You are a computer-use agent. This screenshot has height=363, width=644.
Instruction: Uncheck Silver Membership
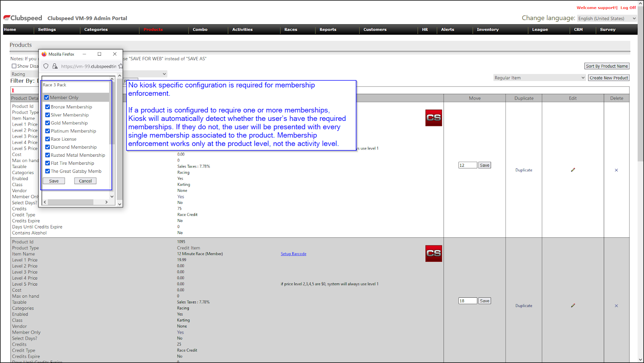(47, 115)
